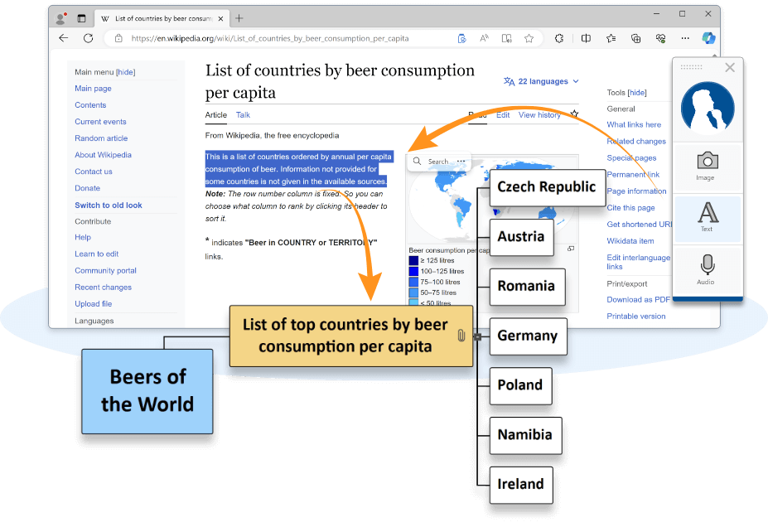Select the central beer consumption topic
768x532 pixels.
point(350,336)
